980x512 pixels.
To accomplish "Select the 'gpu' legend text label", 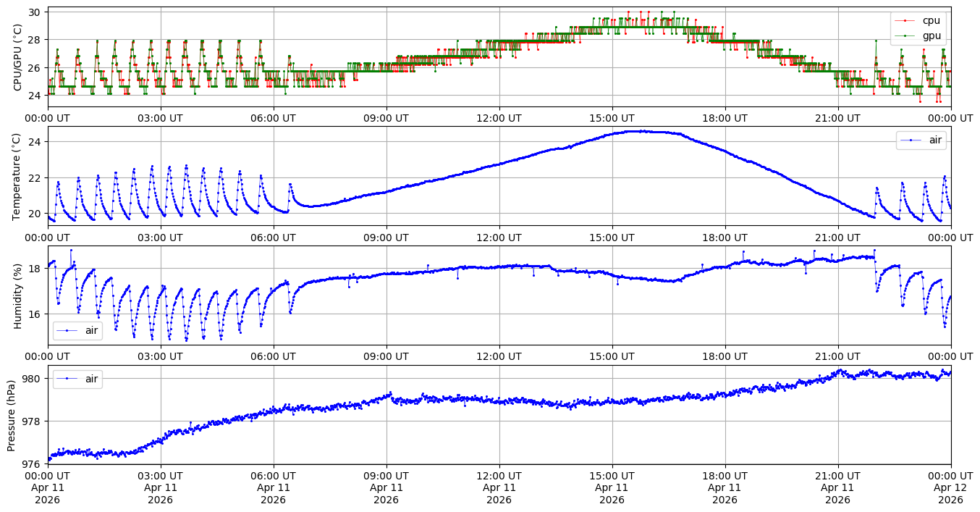I will pos(932,35).
